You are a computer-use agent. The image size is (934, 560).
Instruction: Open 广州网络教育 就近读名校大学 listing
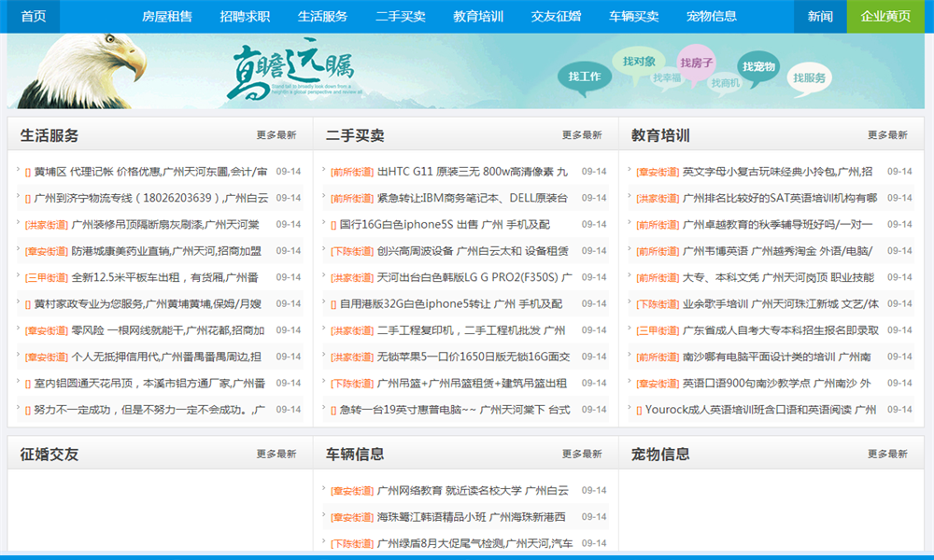pos(473,490)
